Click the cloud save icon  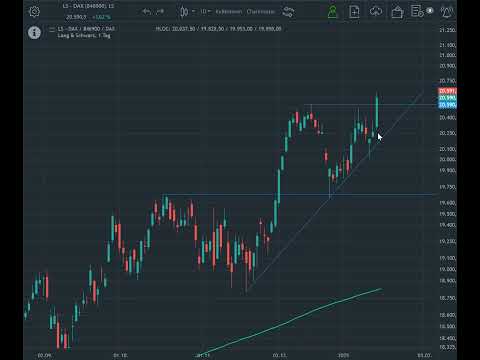click(x=376, y=12)
